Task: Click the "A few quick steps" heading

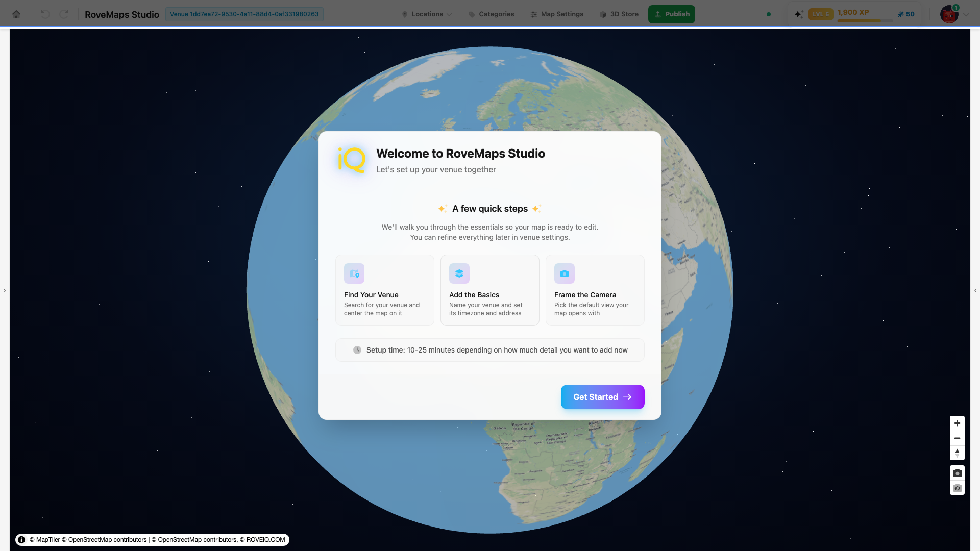Action: 490,209
